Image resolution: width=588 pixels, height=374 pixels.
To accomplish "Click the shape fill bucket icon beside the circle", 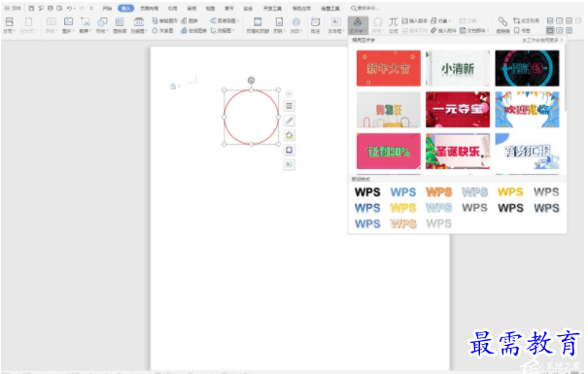I will (289, 135).
